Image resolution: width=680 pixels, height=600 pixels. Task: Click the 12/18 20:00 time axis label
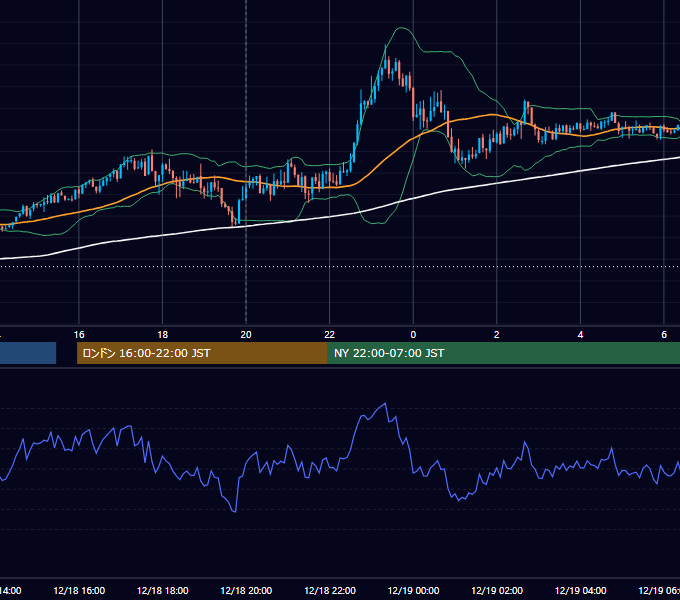[x=246, y=590]
